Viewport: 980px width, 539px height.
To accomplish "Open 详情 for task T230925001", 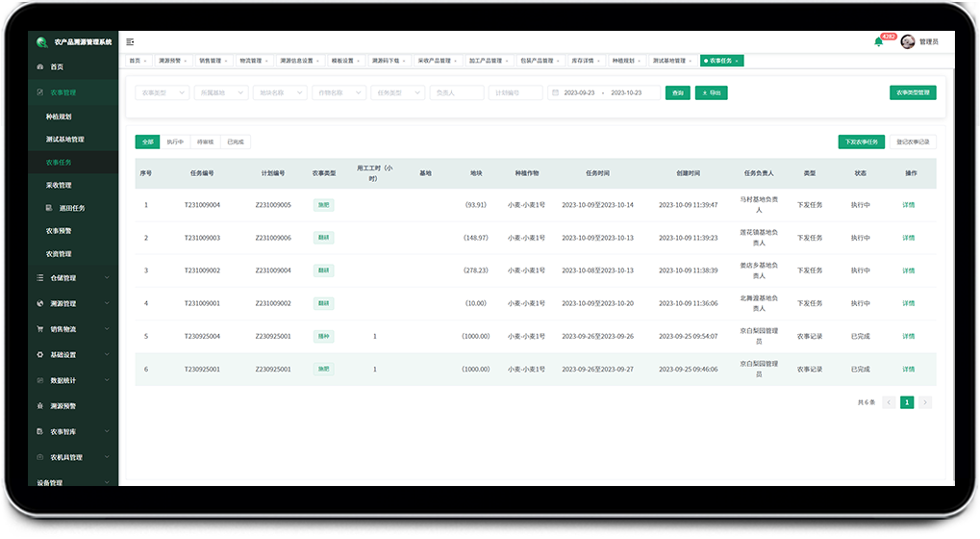I will [908, 370].
